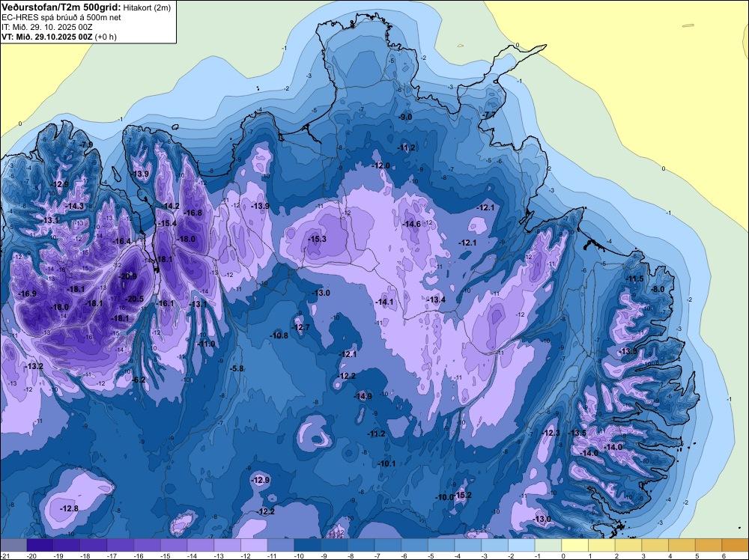Click the -20.9 temperature label

click(x=127, y=276)
